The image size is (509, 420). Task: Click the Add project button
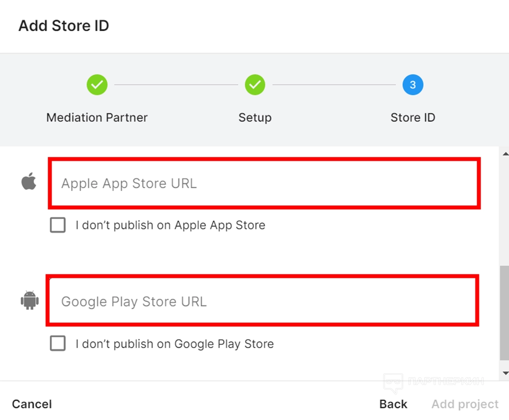pos(465,404)
